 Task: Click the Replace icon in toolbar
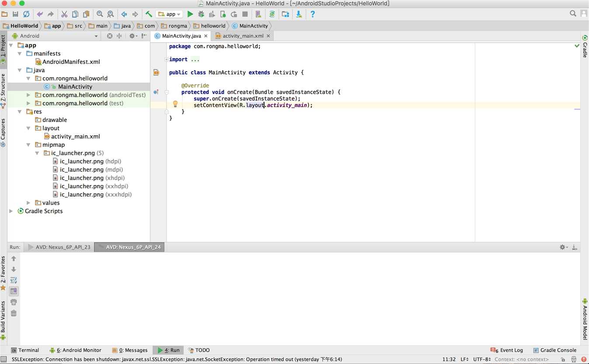tap(111, 14)
